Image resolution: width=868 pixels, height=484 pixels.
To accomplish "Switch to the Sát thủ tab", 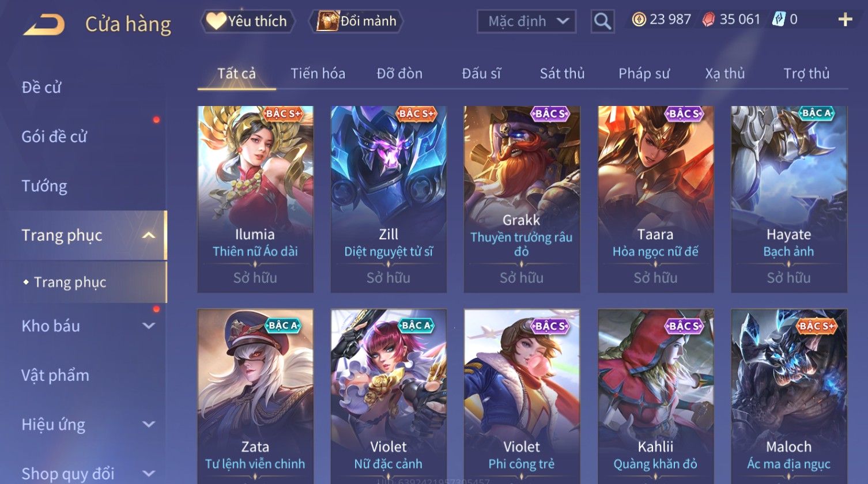I will (x=562, y=74).
